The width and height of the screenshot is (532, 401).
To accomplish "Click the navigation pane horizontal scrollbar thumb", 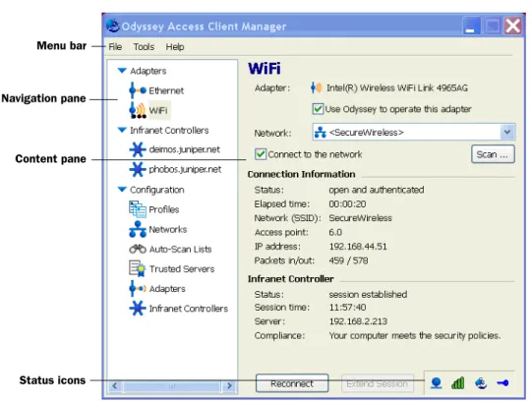I will pyautogui.click(x=172, y=385).
